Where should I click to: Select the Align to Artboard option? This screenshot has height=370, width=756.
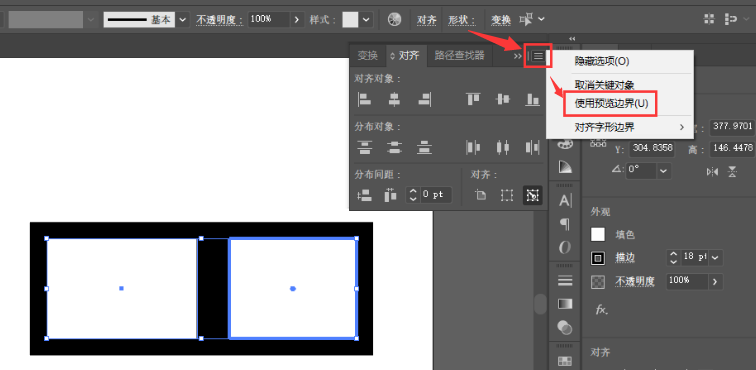(x=480, y=195)
